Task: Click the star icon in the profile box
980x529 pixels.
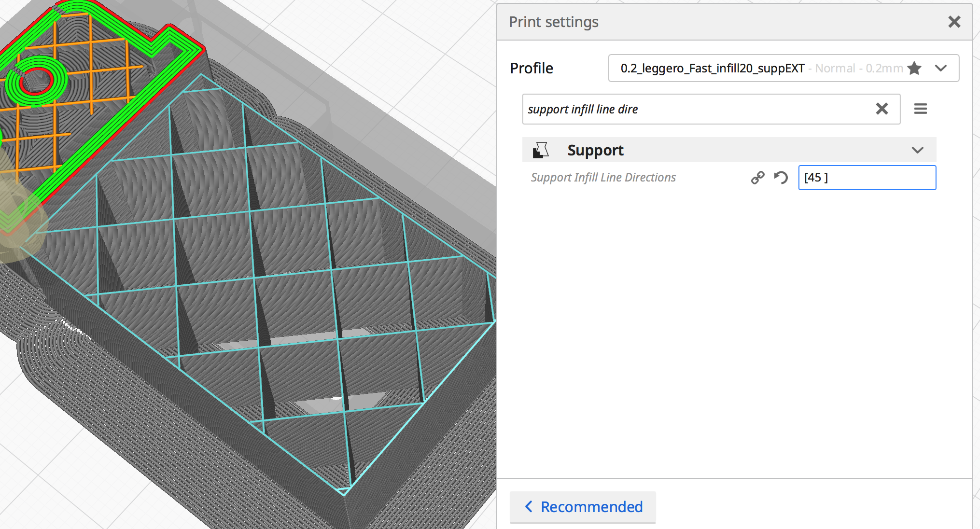Action: [x=914, y=69]
